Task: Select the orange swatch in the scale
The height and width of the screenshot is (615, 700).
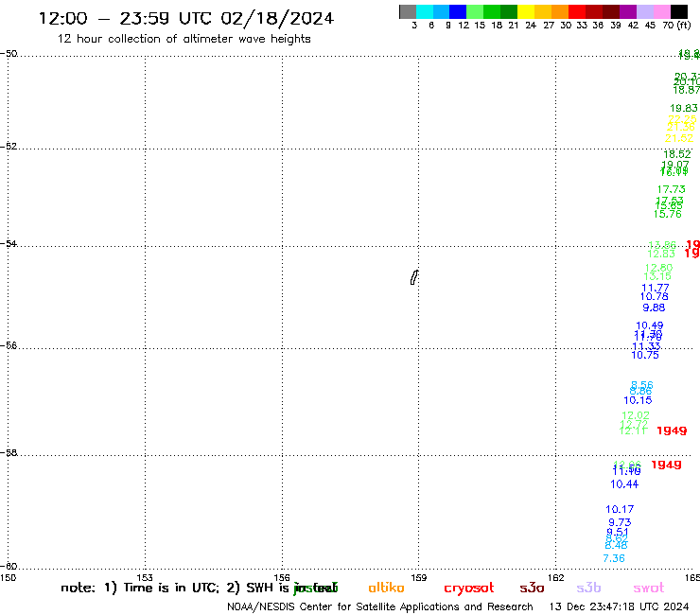Action: point(560,11)
